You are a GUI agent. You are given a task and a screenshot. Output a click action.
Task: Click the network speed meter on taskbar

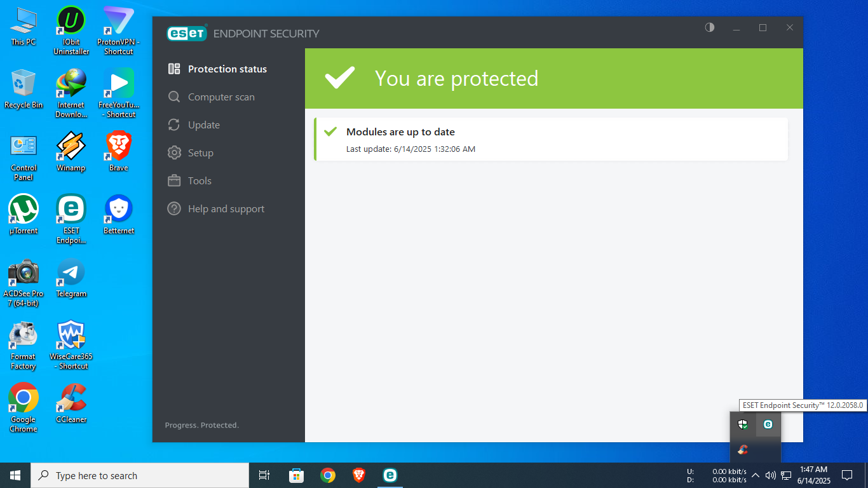(717, 475)
